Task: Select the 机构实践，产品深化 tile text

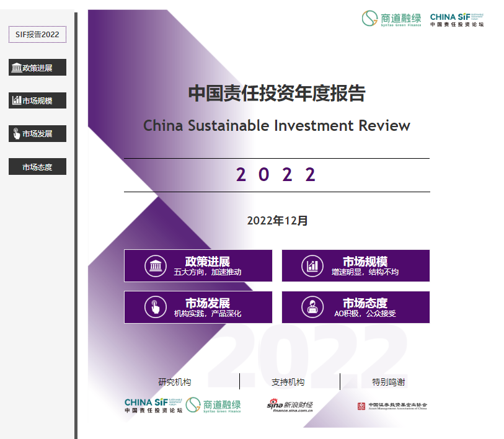Action: [207, 314]
